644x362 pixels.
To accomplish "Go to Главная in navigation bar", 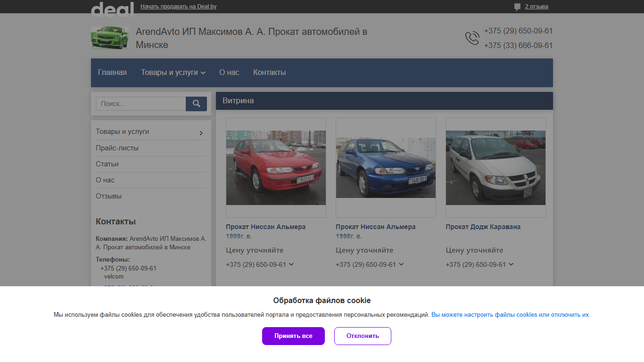I will click(112, 73).
